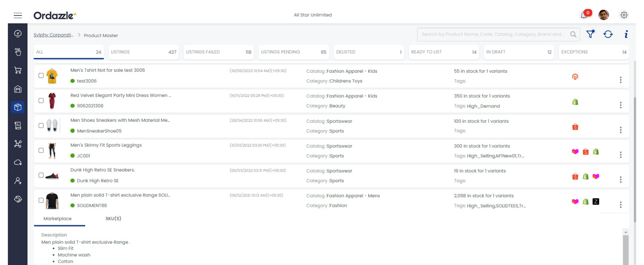Open the settings gear icon
644x265 pixels.
tap(624, 15)
